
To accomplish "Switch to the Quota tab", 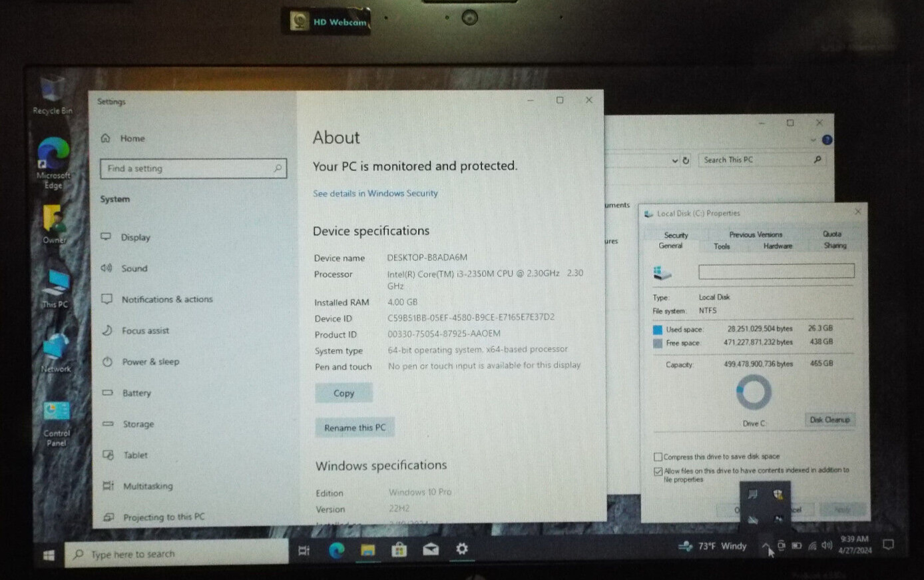I will (x=832, y=234).
